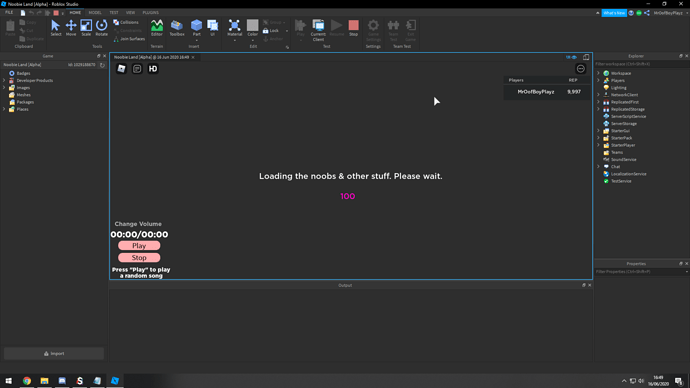Viewport: 690px width, 388px height.
Task: Open the in-game chat icon
Action: click(137, 69)
